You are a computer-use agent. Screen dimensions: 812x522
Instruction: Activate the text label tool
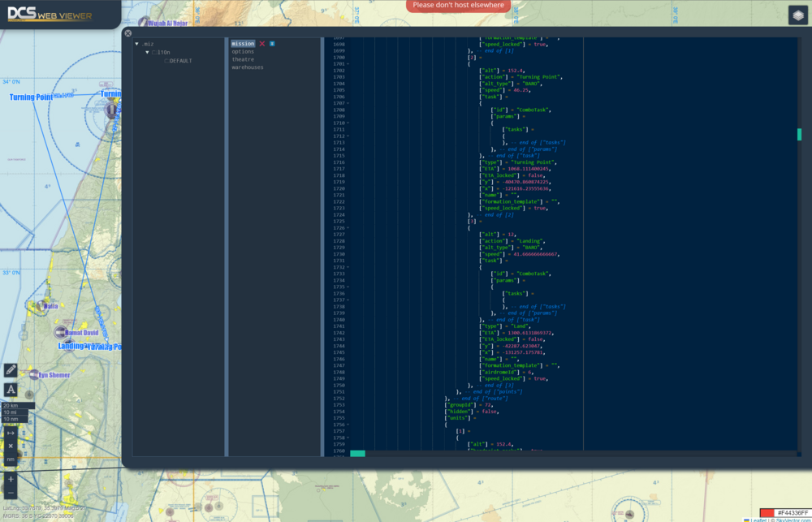tap(11, 390)
